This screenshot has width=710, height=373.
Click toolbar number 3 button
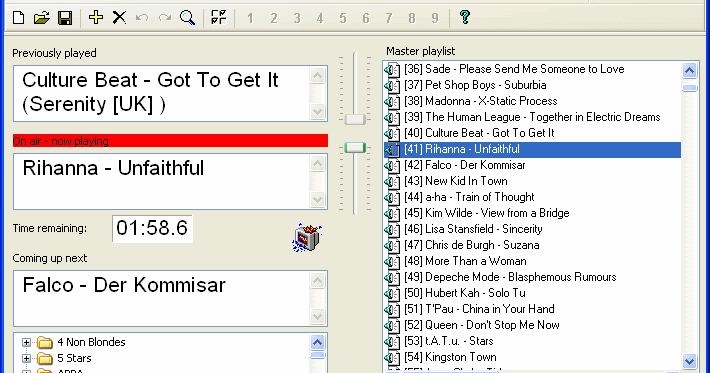coord(297,18)
